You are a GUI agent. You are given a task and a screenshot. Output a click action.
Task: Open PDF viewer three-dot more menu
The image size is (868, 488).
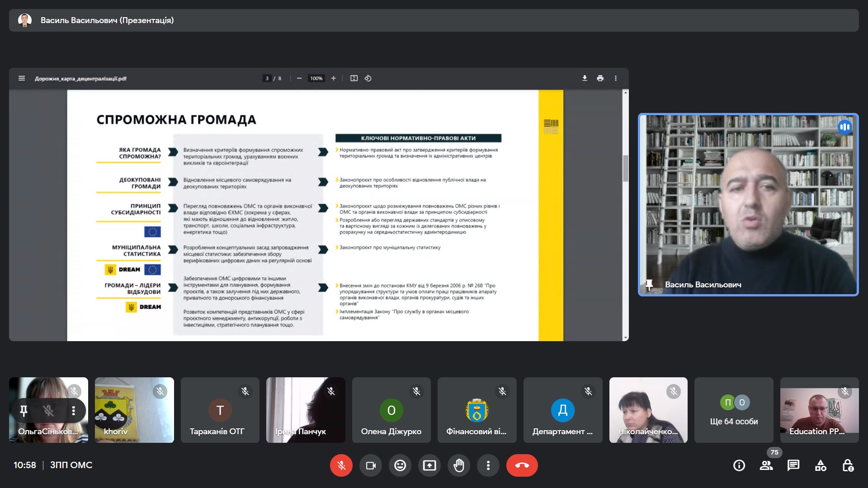click(615, 78)
